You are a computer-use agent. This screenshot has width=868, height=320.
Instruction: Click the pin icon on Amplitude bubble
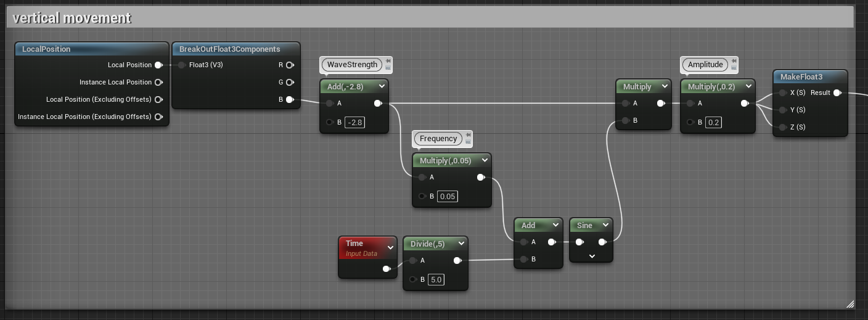[734, 61]
